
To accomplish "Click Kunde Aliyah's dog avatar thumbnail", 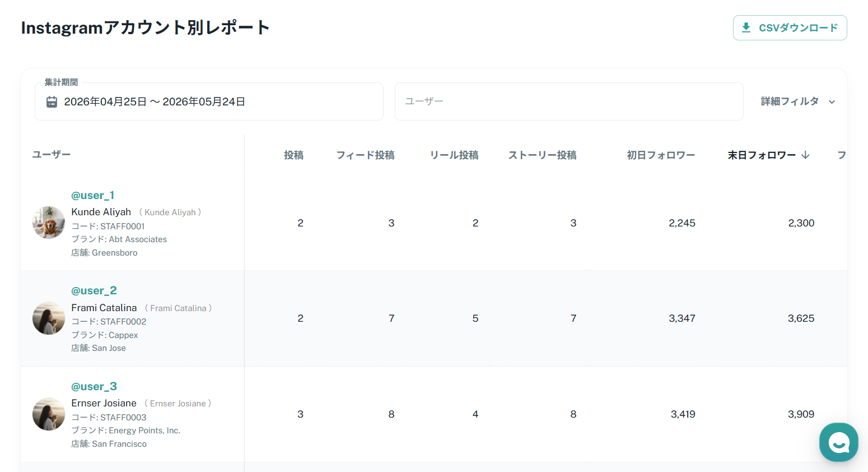I will (49, 223).
